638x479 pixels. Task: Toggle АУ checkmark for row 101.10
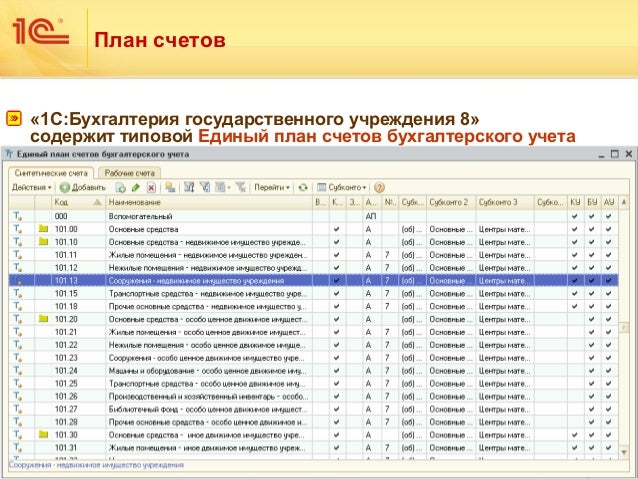coord(608,242)
